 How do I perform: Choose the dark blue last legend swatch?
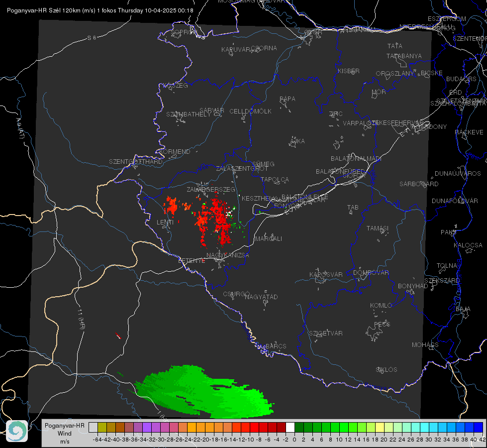pyautogui.click(x=479, y=427)
